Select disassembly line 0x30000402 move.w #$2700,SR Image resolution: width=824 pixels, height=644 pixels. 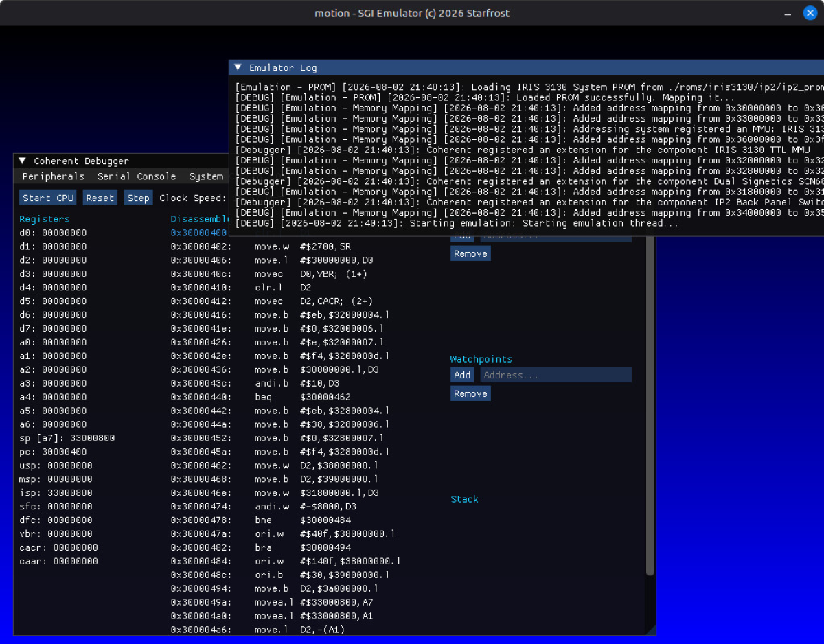[x=260, y=246]
